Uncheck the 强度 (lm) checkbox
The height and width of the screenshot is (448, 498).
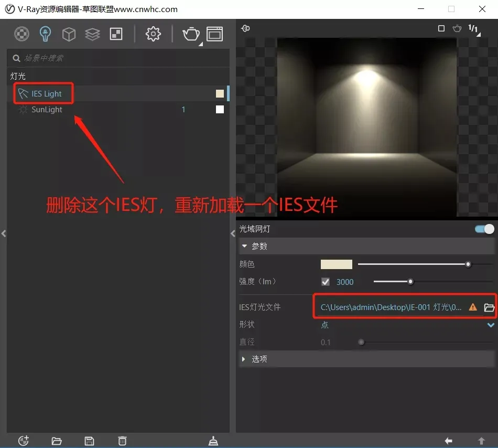[x=326, y=282]
